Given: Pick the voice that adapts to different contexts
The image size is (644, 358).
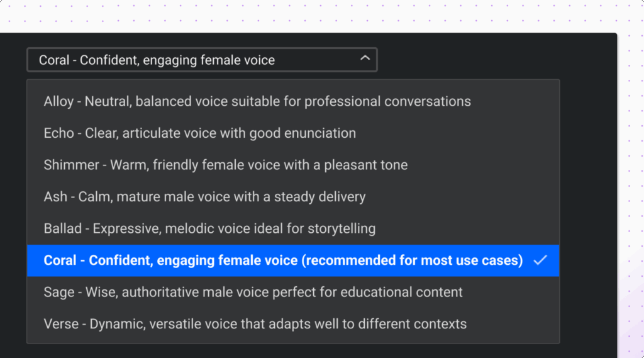Looking at the screenshot, I should coord(255,324).
